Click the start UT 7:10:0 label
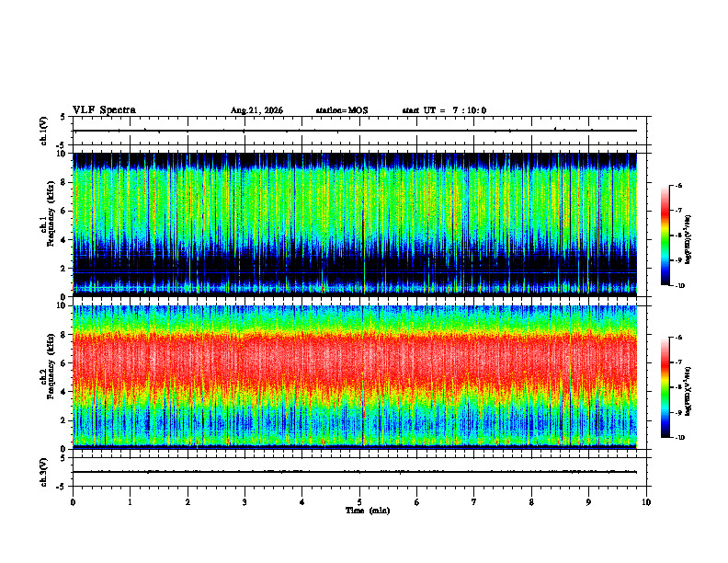This screenshot has height=563, width=728. (444, 110)
